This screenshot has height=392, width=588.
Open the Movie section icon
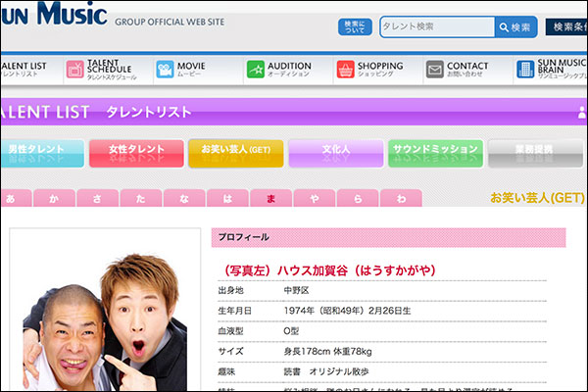point(166,70)
